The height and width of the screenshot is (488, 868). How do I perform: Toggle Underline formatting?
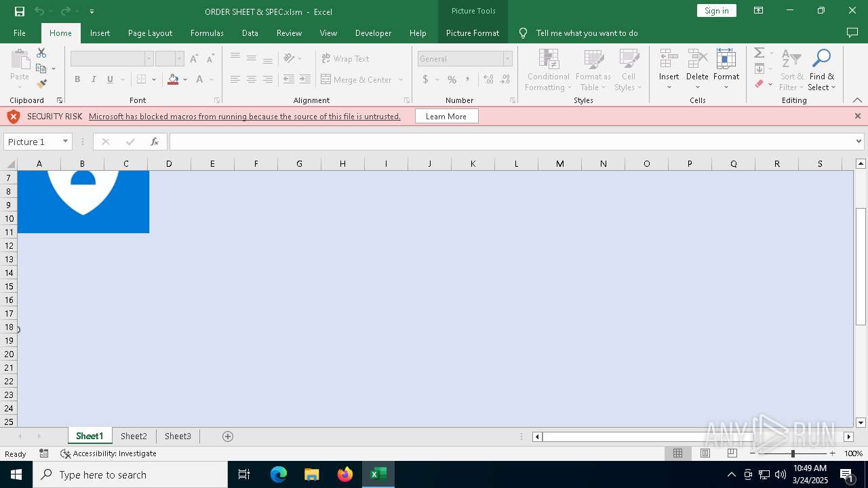(110, 79)
